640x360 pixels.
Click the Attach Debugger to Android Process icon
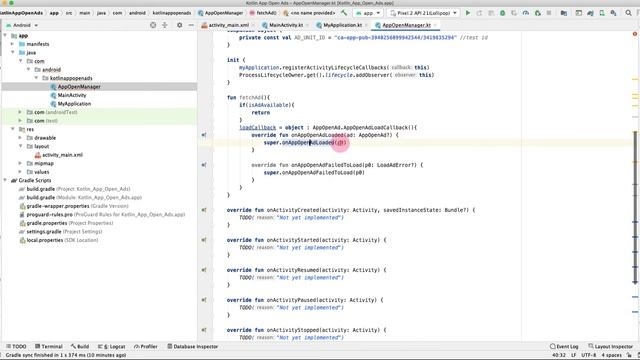tap(538, 13)
